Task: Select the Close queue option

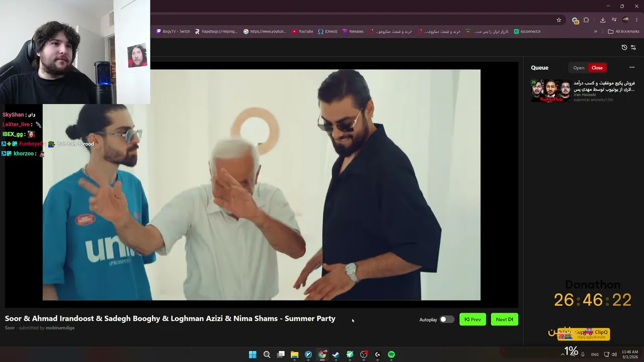Action: (x=597, y=68)
